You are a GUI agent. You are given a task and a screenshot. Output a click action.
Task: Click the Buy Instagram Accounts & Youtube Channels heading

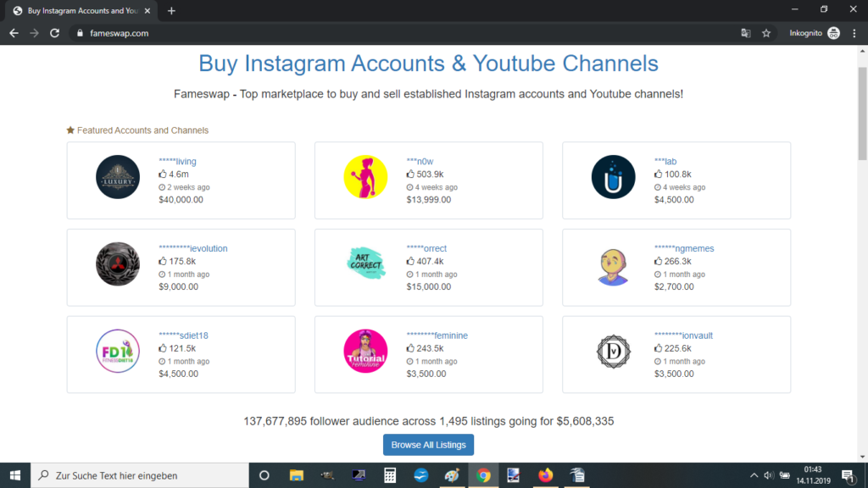(x=428, y=63)
